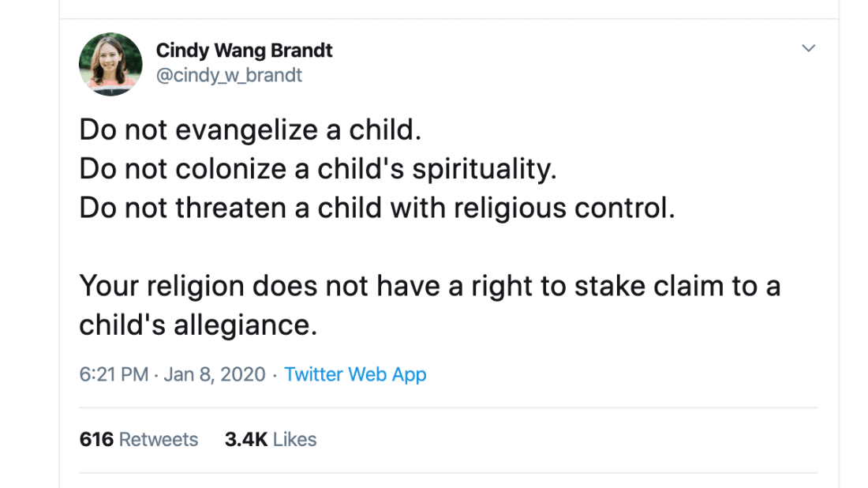Viewport: 868px width, 488px height.
Task: Open the Twitter Web App source link
Action: point(355,374)
